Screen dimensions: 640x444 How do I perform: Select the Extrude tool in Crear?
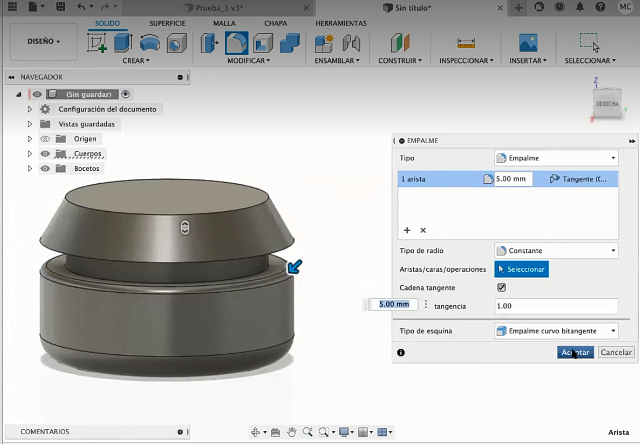click(122, 43)
